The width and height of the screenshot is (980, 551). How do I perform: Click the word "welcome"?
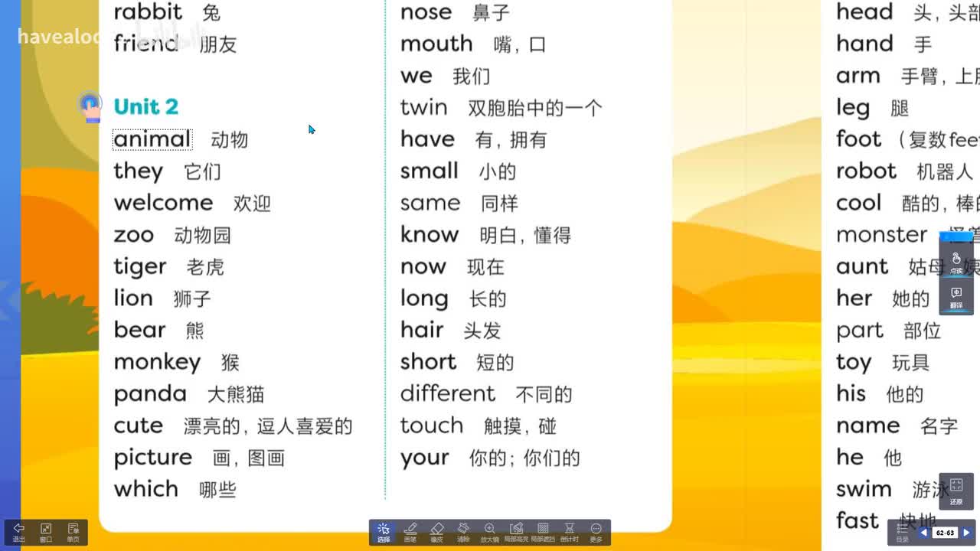163,203
